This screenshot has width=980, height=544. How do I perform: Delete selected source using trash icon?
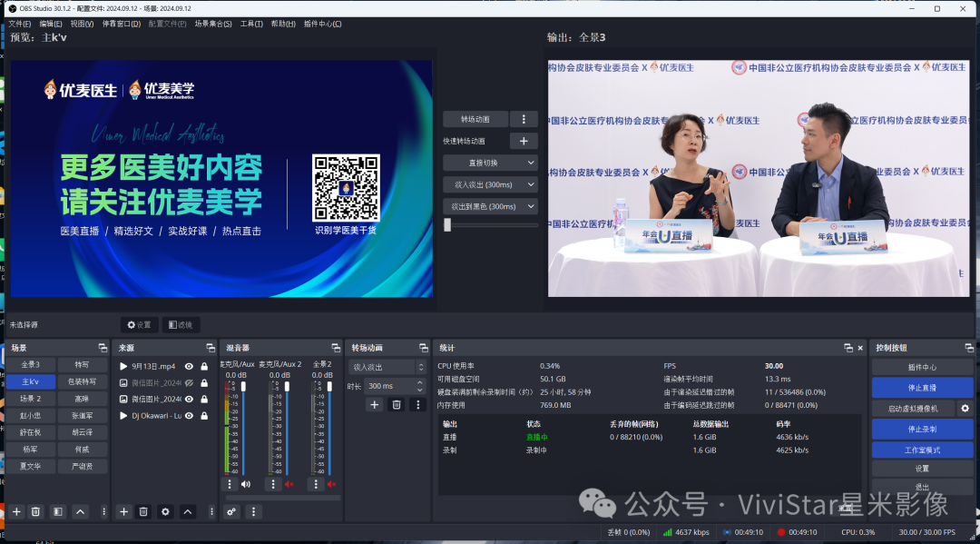(x=143, y=511)
